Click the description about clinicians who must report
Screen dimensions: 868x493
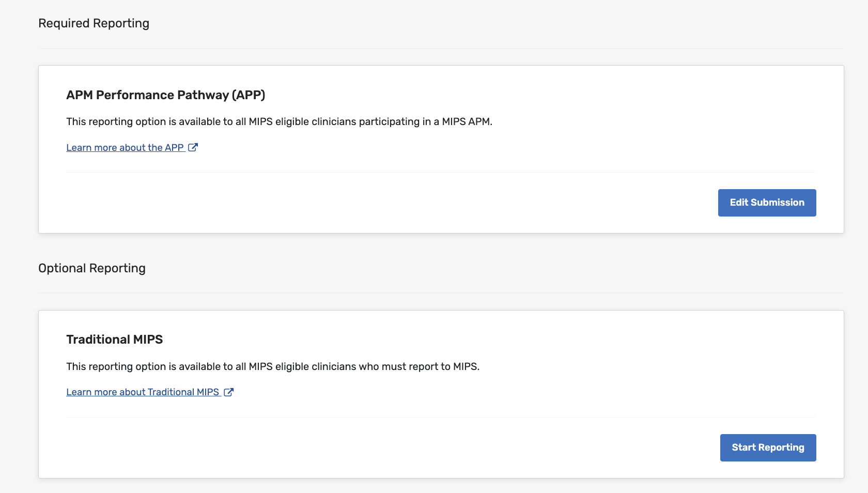click(x=273, y=366)
